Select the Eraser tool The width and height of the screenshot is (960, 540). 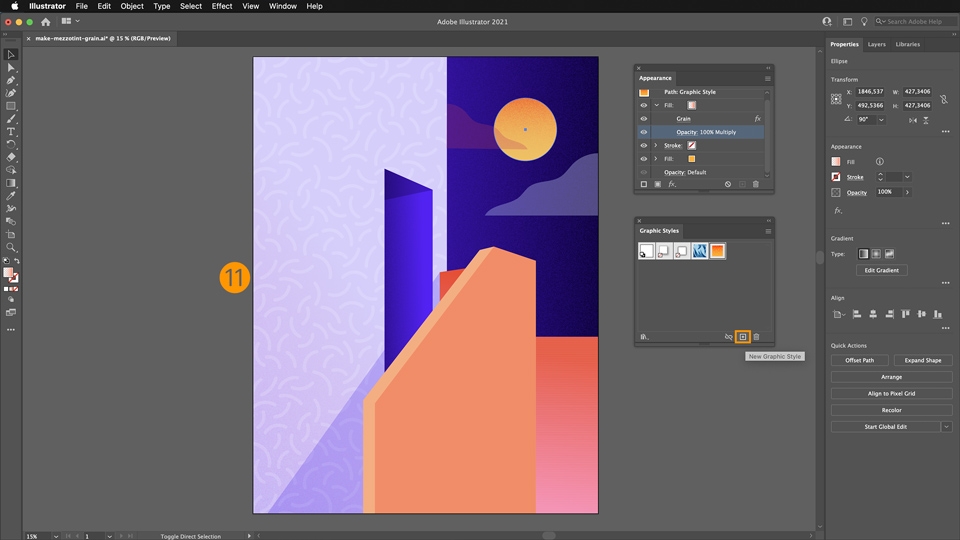coord(10,157)
